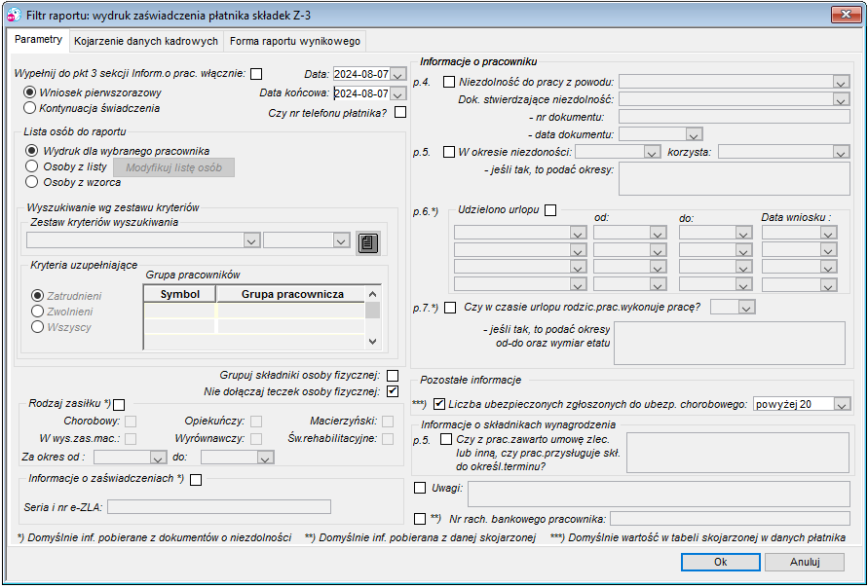868x588 pixels.
Task: Toggle Liczba ubezpieczonych zgłoszonych checkbox
Action: [439, 404]
